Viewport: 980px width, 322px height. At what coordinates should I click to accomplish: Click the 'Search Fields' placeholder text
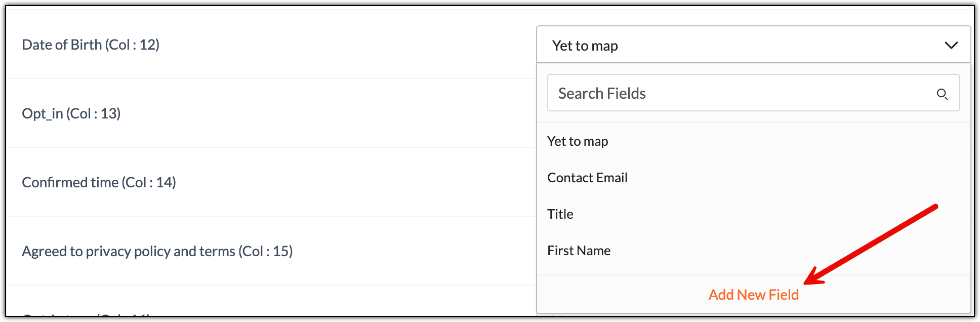(602, 93)
